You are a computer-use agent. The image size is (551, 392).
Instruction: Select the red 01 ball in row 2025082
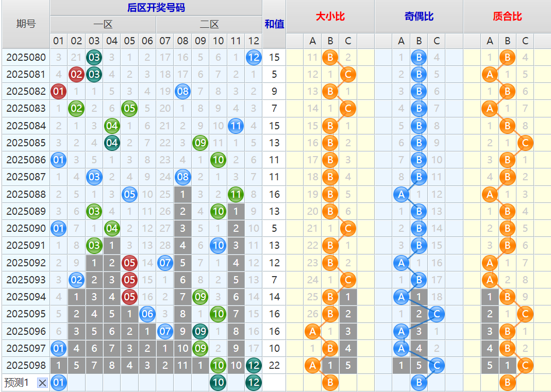click(59, 91)
